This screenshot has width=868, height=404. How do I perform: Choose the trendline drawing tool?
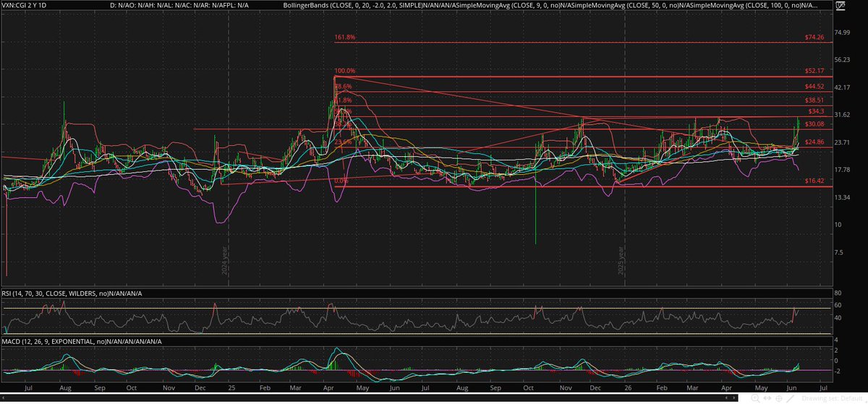tap(791, 398)
